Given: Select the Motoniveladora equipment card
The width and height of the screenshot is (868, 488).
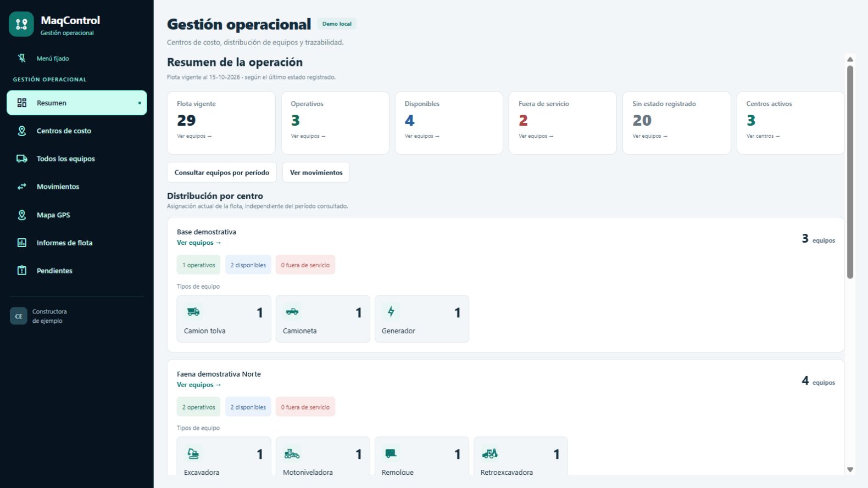Looking at the screenshot, I should point(323,456).
